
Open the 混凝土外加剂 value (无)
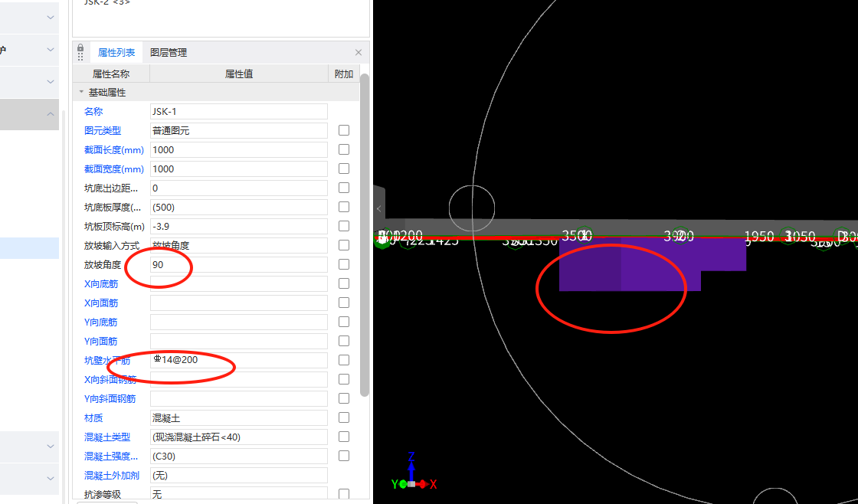click(238, 476)
